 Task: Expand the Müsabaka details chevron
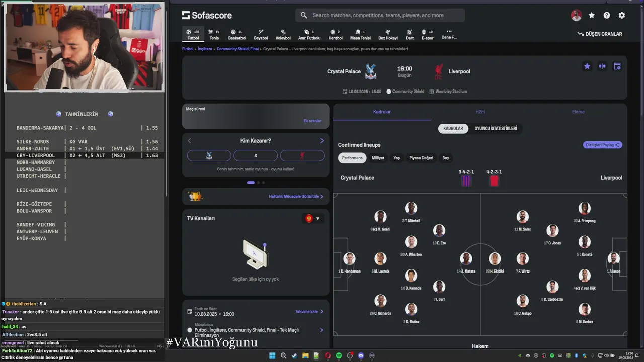coord(321,330)
